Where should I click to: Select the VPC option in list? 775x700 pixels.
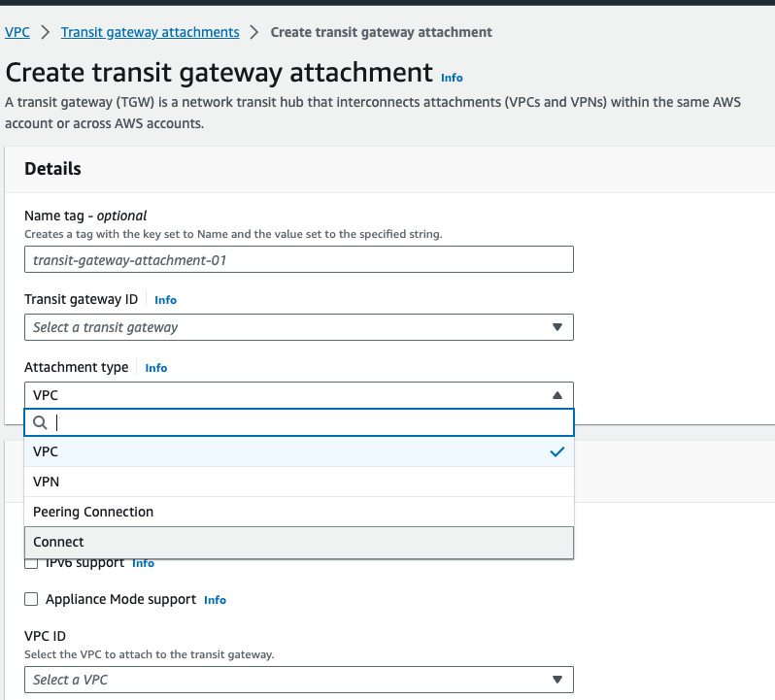(46, 451)
